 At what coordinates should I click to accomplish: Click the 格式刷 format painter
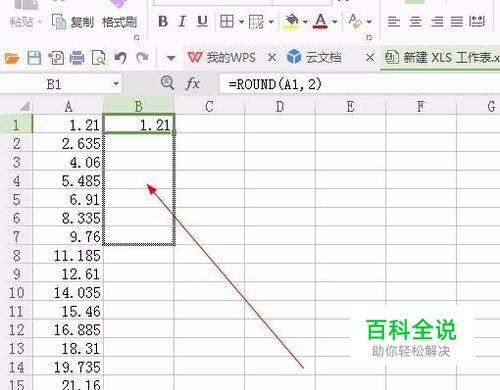tap(119, 22)
